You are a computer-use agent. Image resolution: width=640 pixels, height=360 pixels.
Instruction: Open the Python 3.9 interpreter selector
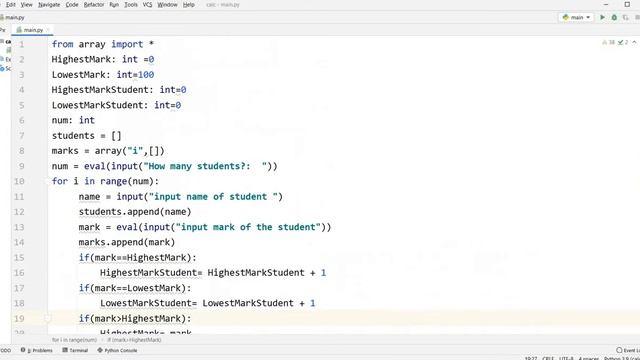click(x=622, y=358)
